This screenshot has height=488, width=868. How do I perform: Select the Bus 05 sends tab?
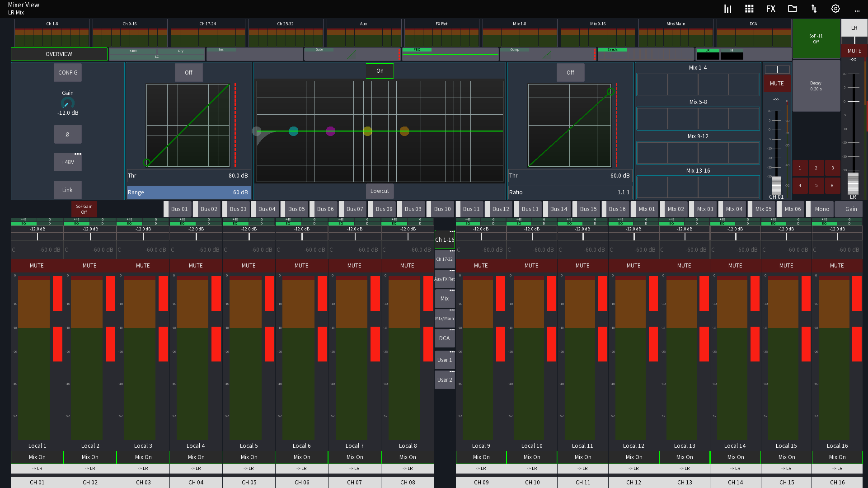296,209
